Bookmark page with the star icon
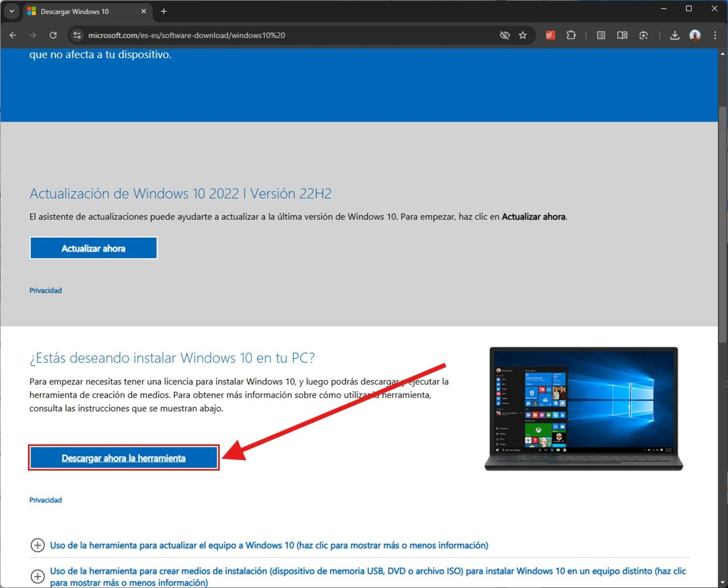 pyautogui.click(x=523, y=35)
